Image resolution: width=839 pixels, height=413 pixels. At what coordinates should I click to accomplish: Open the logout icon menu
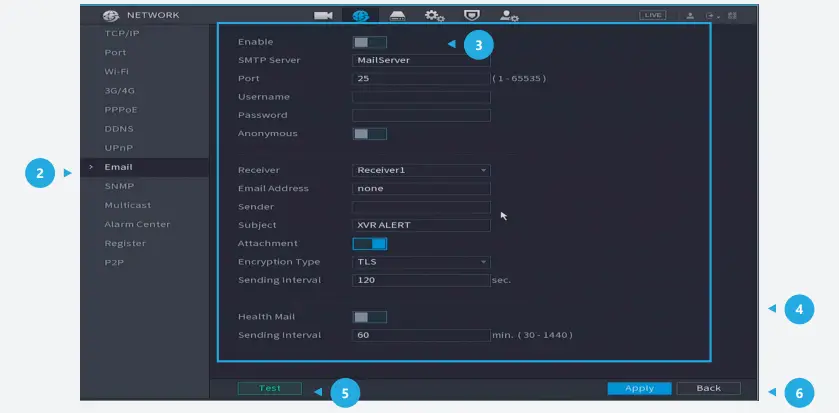tap(711, 16)
